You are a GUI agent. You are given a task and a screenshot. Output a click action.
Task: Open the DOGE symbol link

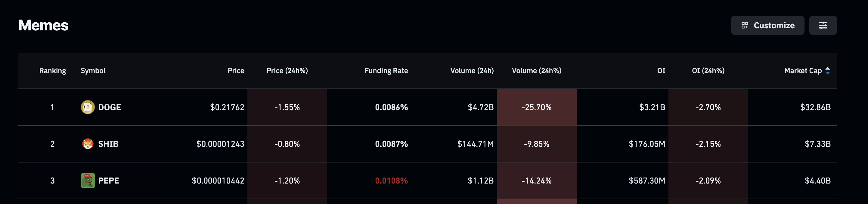(109, 107)
